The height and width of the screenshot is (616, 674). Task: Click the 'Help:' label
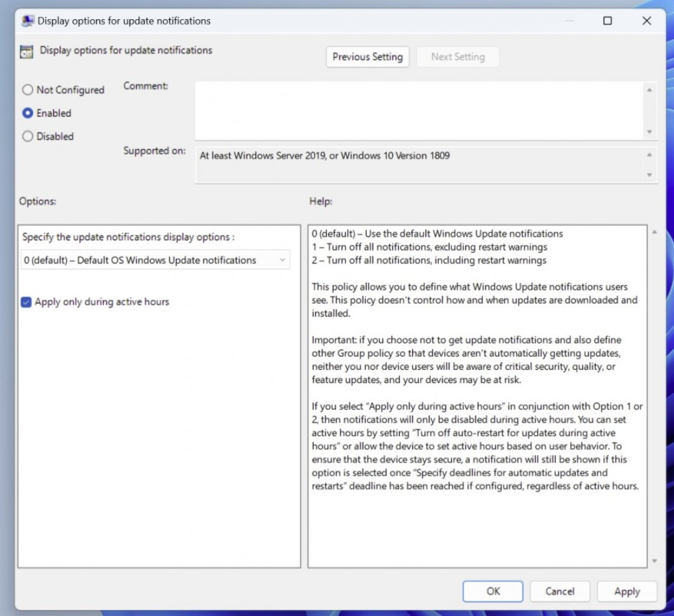coord(321,201)
